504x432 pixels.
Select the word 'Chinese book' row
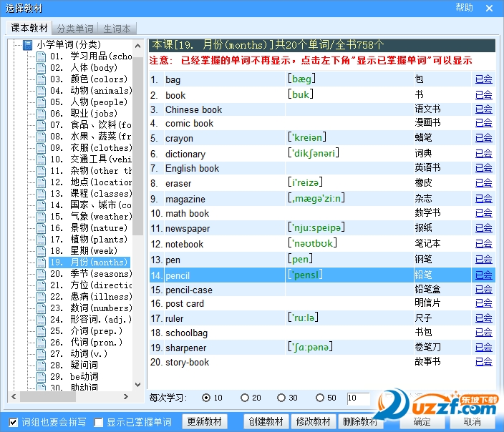click(322, 109)
